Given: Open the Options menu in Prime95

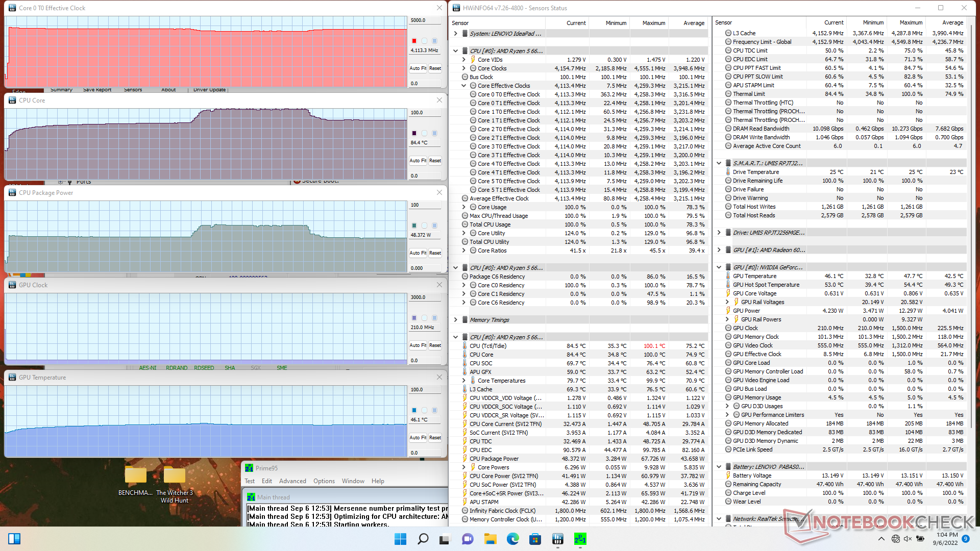Looking at the screenshot, I should pos(324,481).
